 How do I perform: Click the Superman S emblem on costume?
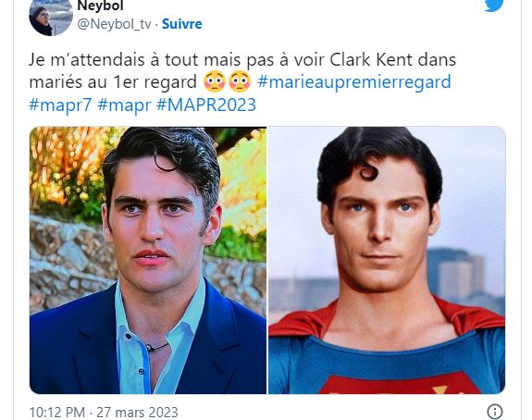(x=402, y=383)
